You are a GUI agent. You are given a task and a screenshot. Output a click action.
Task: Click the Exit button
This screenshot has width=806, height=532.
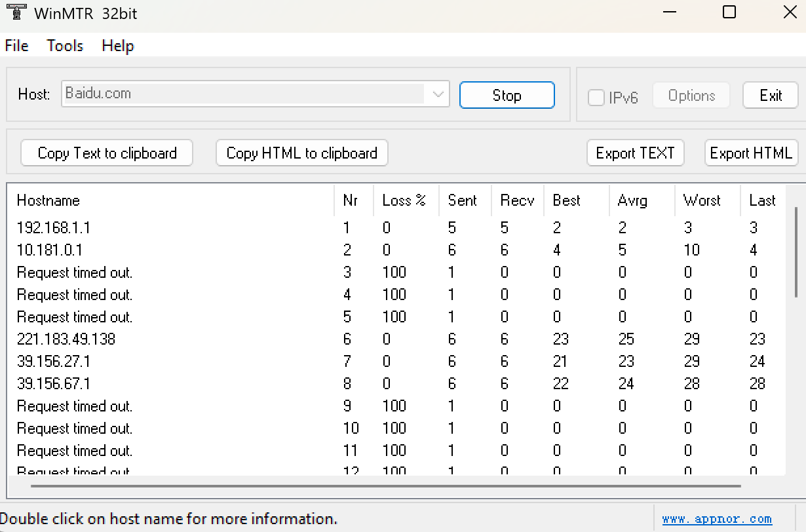[x=771, y=96]
